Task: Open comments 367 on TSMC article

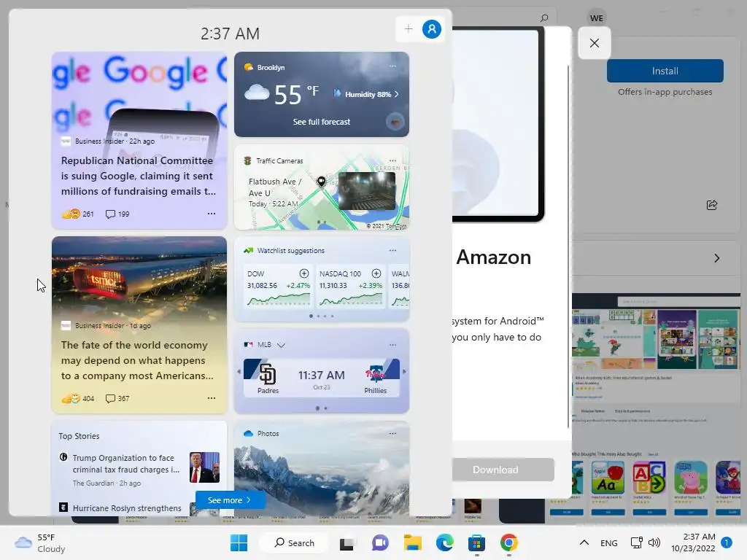Action: click(x=117, y=398)
